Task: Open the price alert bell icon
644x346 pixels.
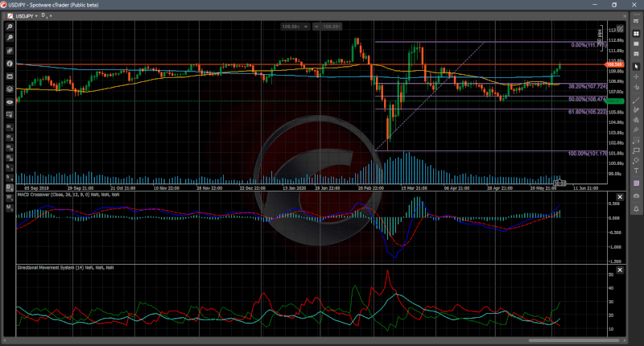Action: tap(636, 208)
